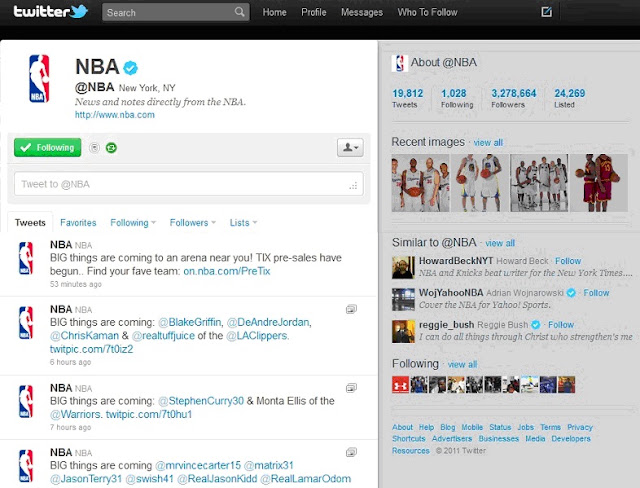This screenshot has width=640, height=488.
Task: Click the green retweets icon beside Following
Action: [111, 148]
